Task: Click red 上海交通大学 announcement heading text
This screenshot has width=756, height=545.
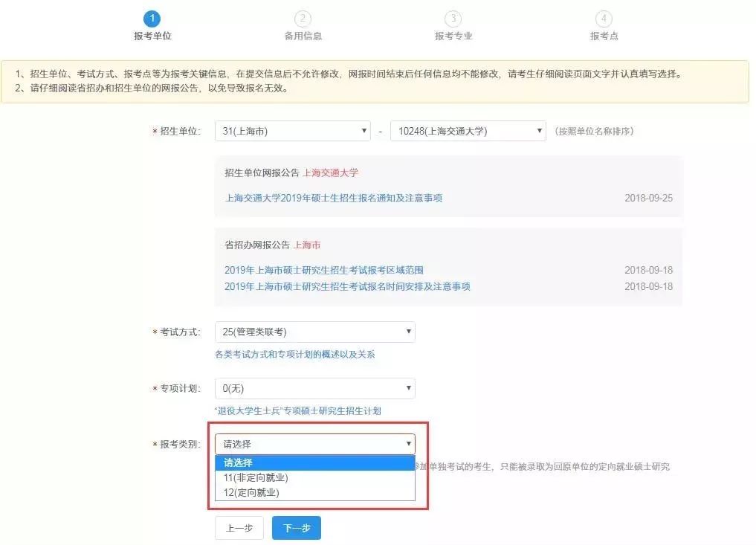Action: click(330, 172)
